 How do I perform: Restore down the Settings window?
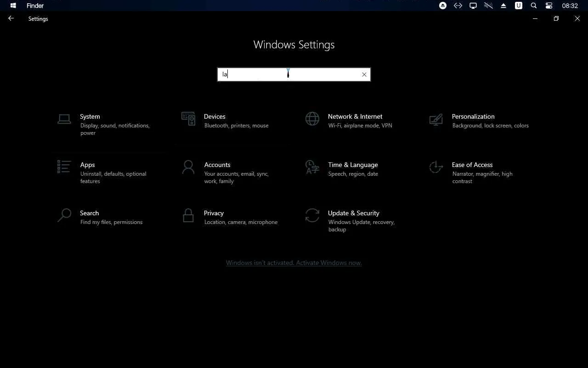pos(556,18)
